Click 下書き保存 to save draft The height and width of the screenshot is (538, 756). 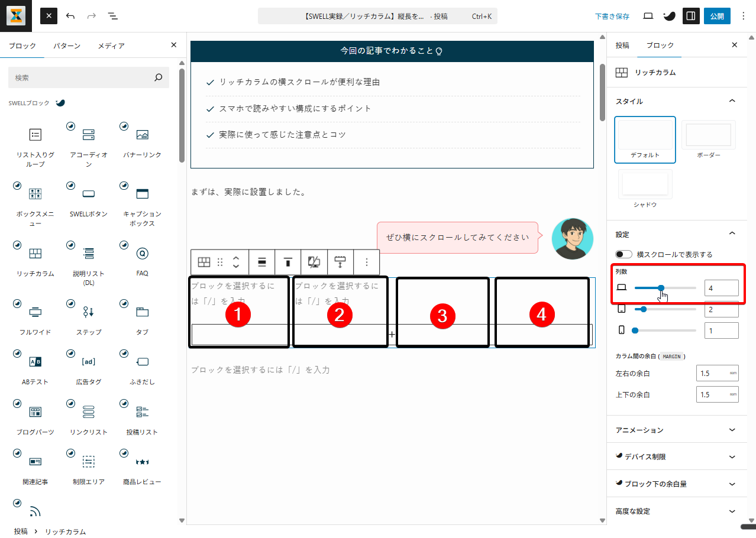(612, 17)
